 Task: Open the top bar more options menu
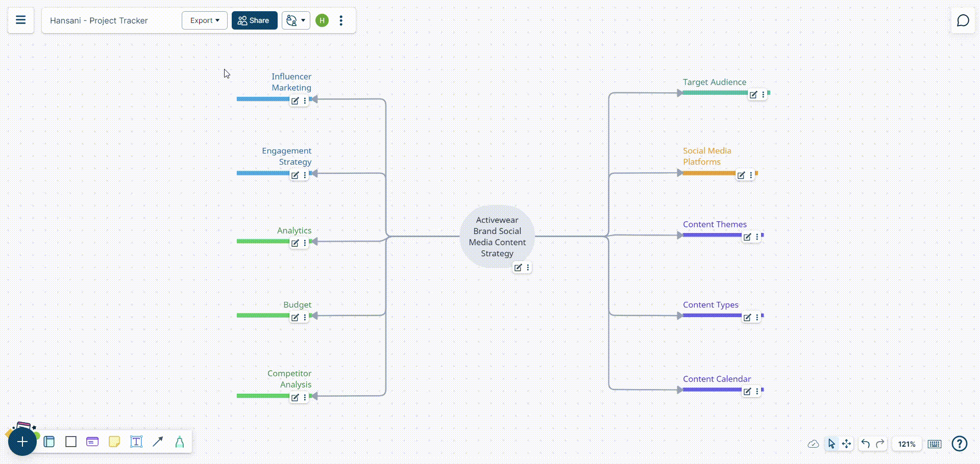tap(341, 20)
